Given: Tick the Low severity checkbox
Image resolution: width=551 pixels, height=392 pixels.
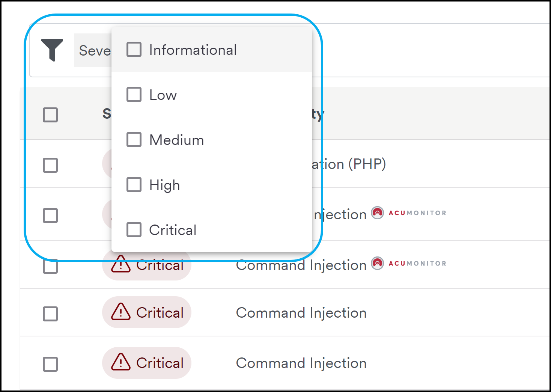Looking at the screenshot, I should tap(134, 95).
